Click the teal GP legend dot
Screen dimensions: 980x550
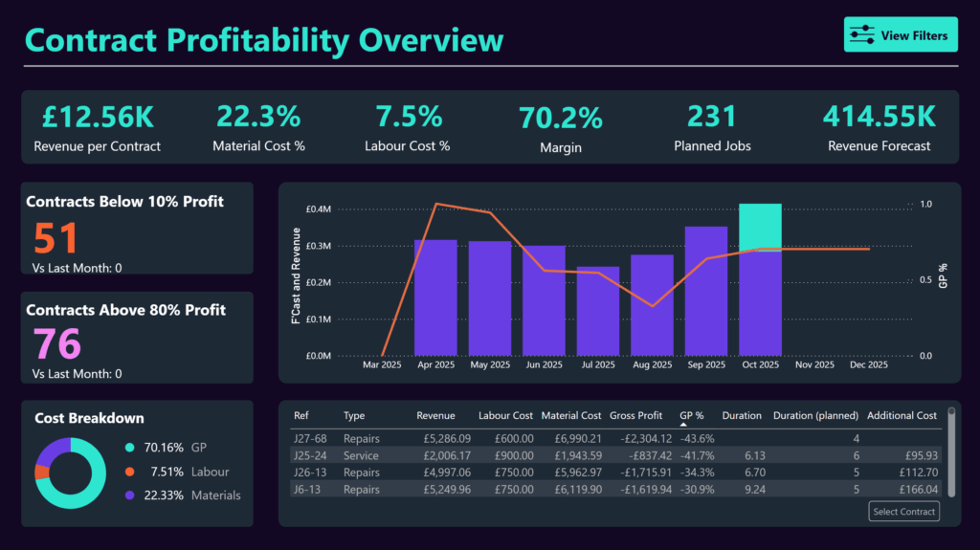click(x=130, y=447)
